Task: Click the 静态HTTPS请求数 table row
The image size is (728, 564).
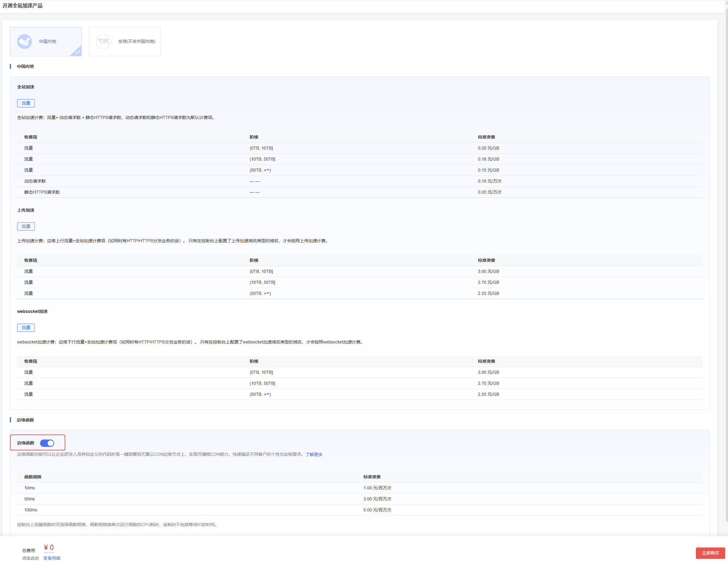Action: (x=42, y=192)
